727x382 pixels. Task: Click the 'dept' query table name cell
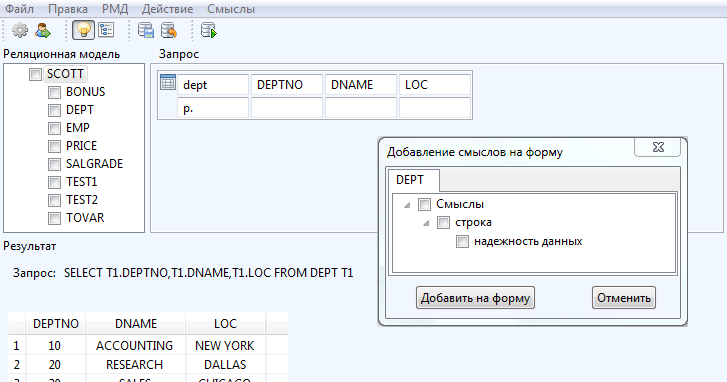tap(213, 85)
